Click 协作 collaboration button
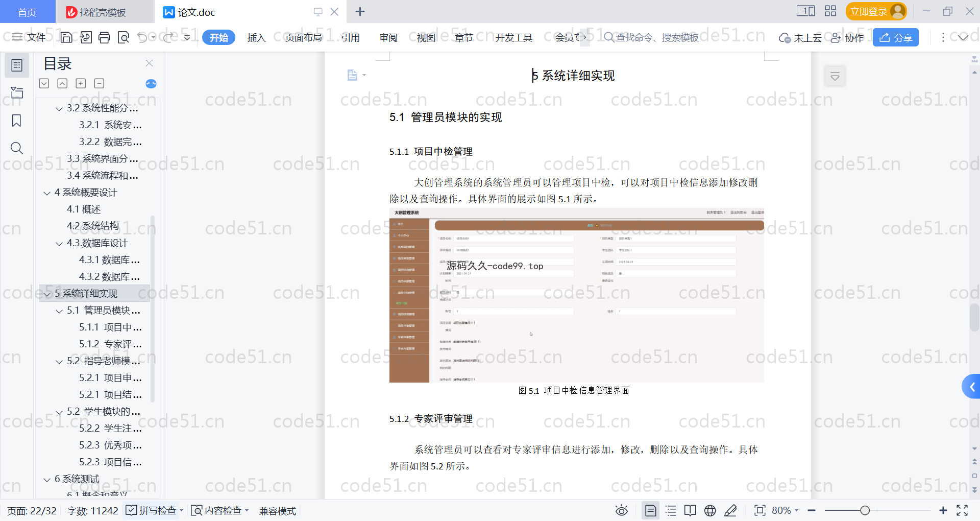This screenshot has width=980, height=521. point(847,37)
